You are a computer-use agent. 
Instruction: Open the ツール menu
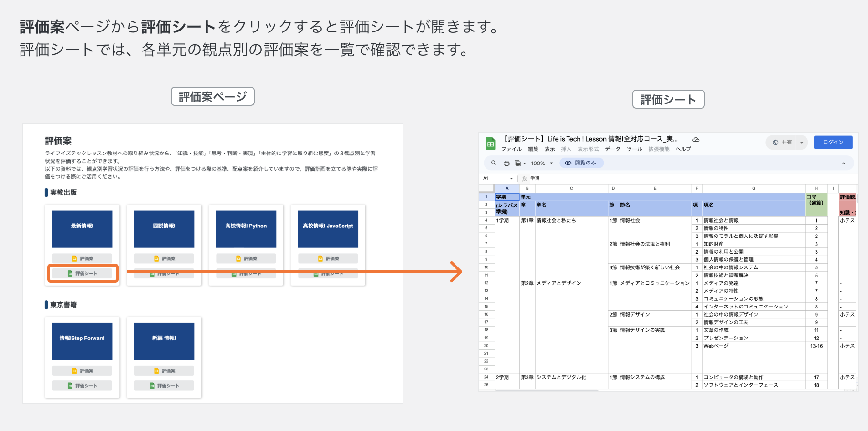click(x=634, y=149)
